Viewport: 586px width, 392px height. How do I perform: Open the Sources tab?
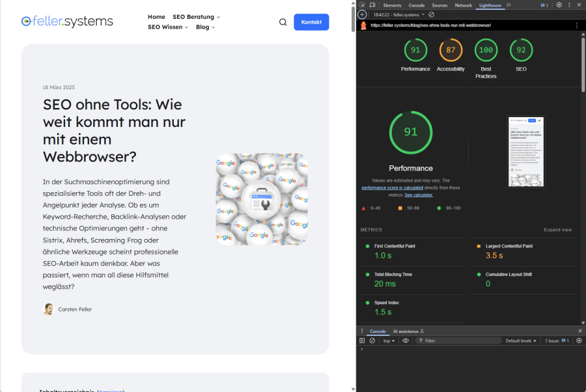439,5
